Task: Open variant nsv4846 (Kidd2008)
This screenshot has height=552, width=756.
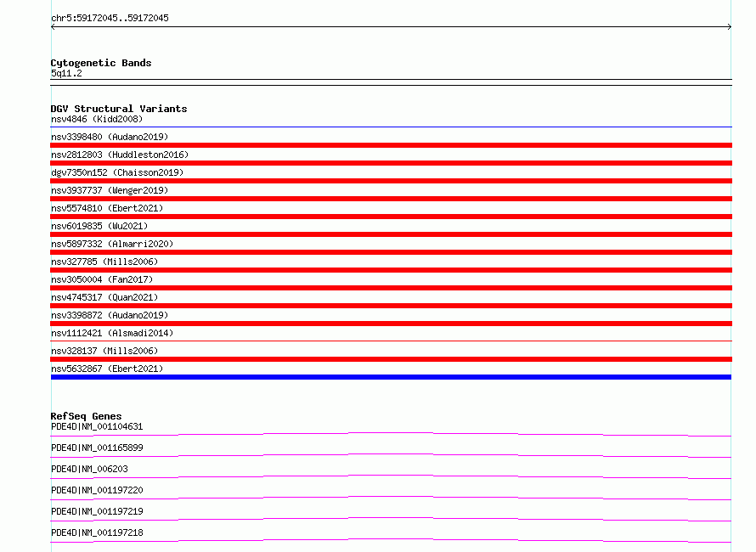Action: click(x=97, y=119)
